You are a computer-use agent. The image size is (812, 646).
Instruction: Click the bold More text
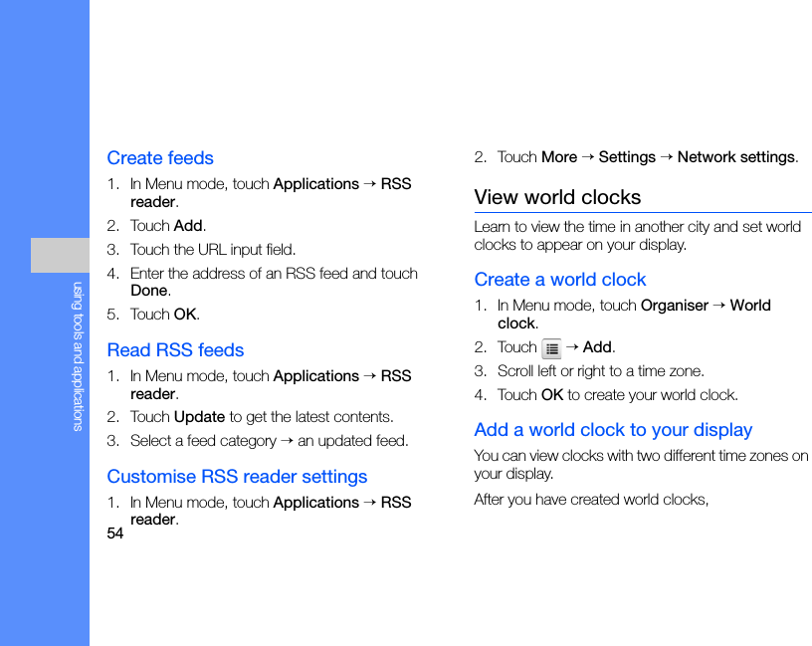click(x=559, y=157)
